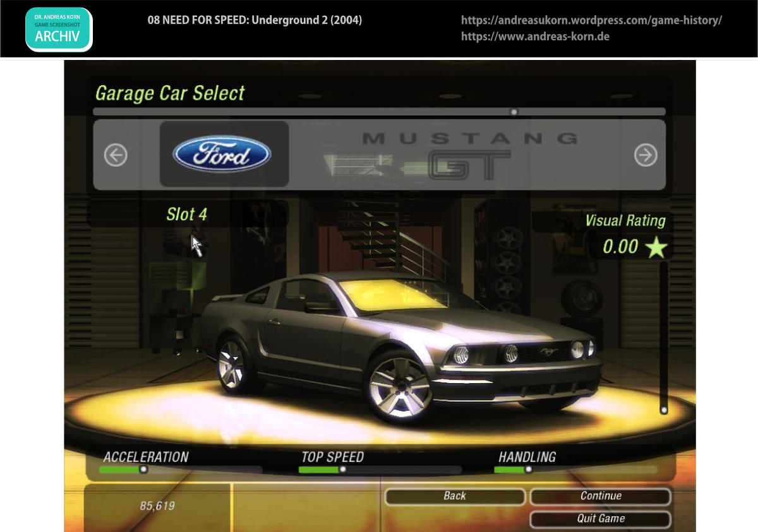Click the Continue button
This screenshot has width=758, height=532.
click(601, 496)
